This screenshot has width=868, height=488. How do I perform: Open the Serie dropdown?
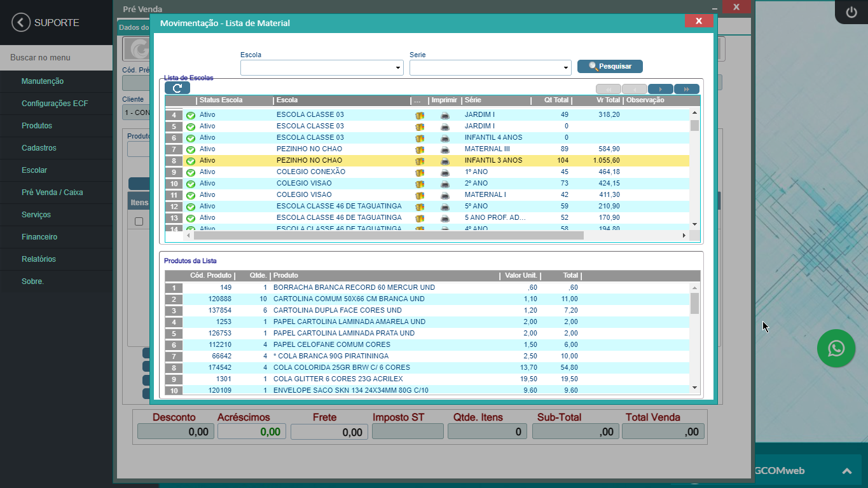pos(566,68)
